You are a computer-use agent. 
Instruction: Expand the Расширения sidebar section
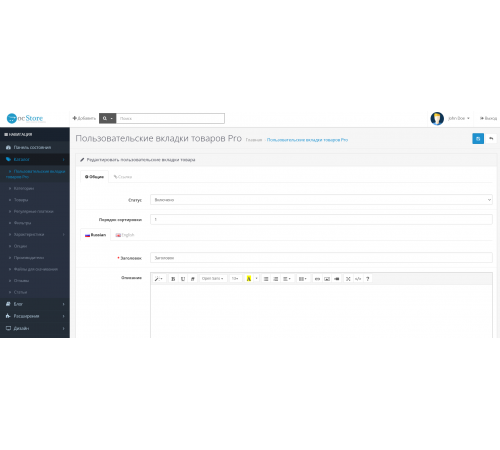click(x=35, y=316)
